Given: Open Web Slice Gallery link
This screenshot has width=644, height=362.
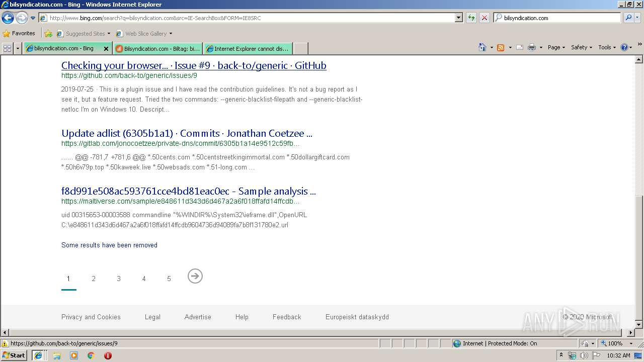Looking at the screenshot, I should [x=144, y=34].
